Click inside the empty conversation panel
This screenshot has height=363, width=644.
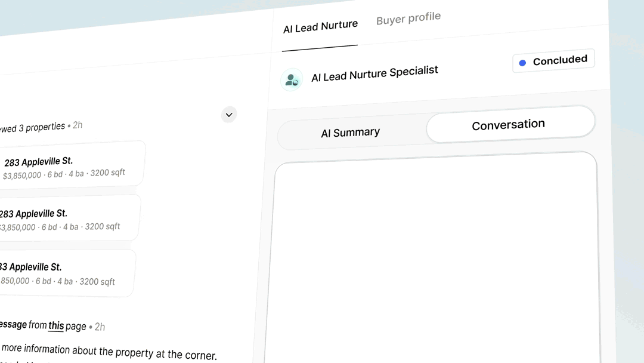[x=434, y=257]
